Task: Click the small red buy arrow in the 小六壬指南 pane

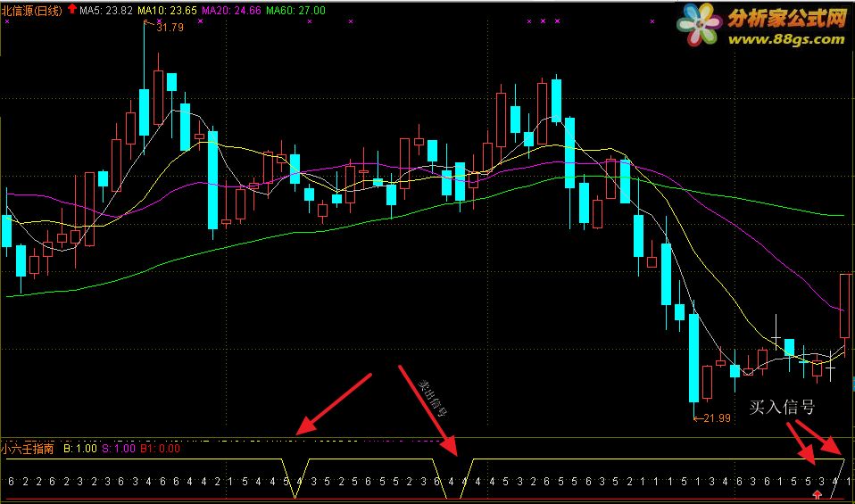Action: [x=817, y=494]
